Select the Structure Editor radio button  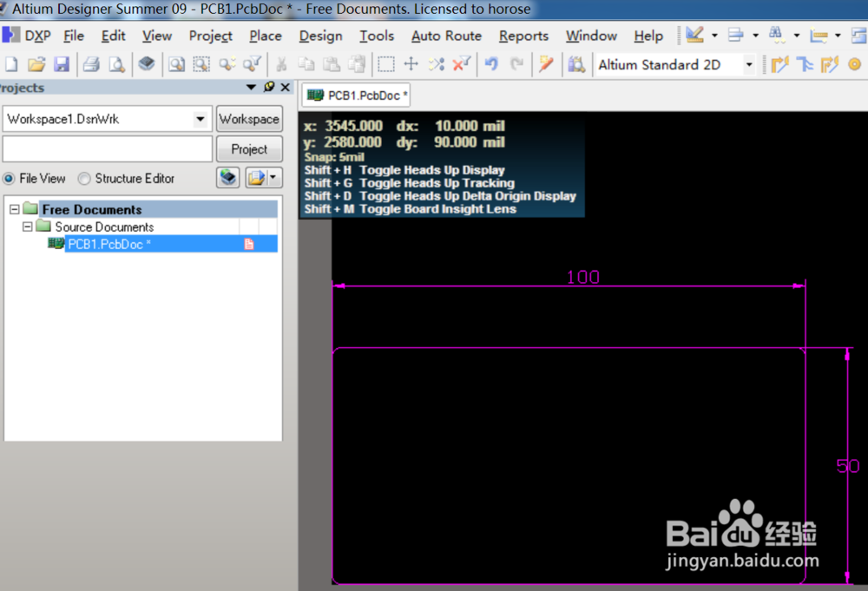coord(84,179)
